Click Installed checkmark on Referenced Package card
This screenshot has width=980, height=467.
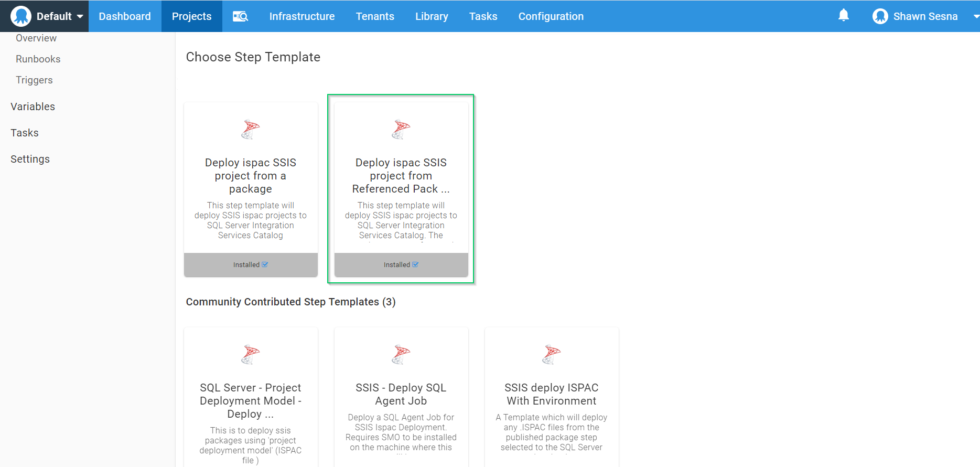click(x=415, y=265)
